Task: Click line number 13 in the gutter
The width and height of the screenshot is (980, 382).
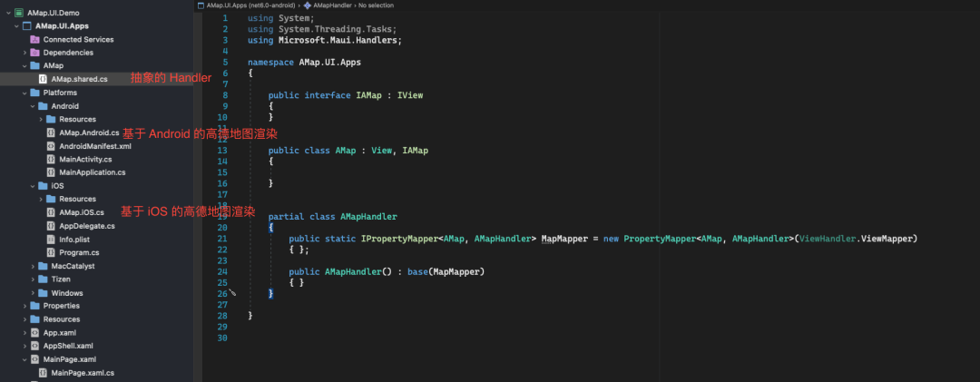Action: click(224, 151)
